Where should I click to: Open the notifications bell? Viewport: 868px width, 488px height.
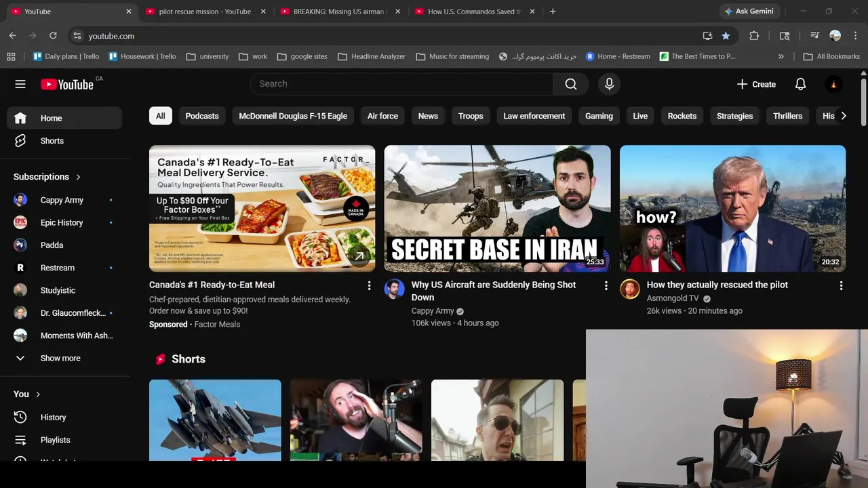coord(800,84)
